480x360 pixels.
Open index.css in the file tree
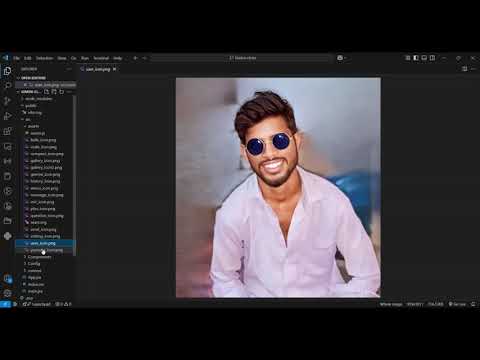[x=45, y=284]
